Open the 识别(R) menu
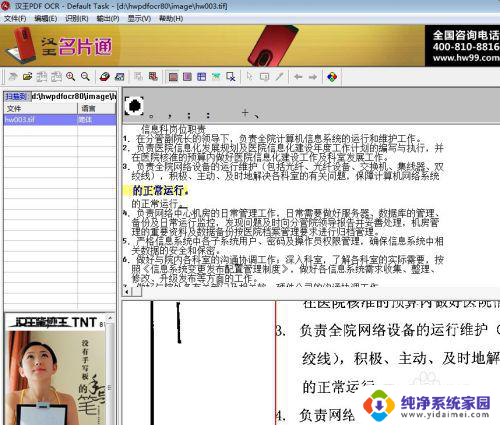Screen dimensions: 500x425 click(77, 19)
